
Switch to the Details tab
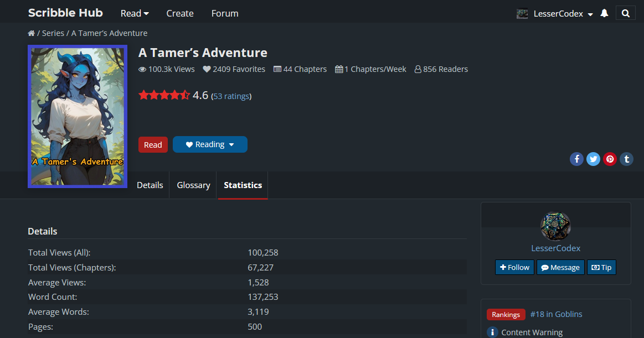coord(150,185)
